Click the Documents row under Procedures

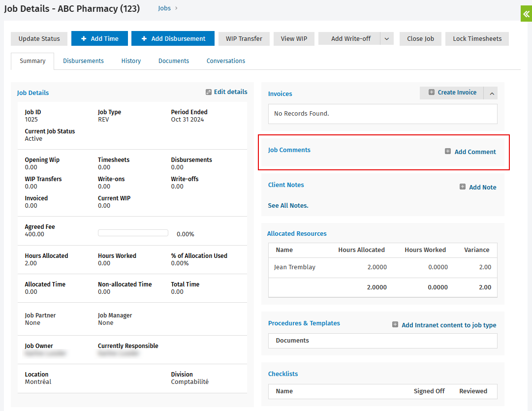tap(383, 341)
